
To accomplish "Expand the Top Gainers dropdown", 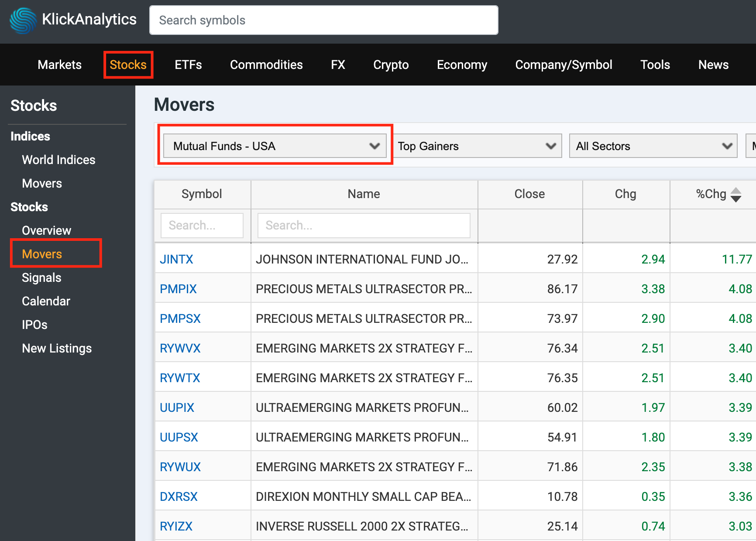I will pyautogui.click(x=478, y=146).
